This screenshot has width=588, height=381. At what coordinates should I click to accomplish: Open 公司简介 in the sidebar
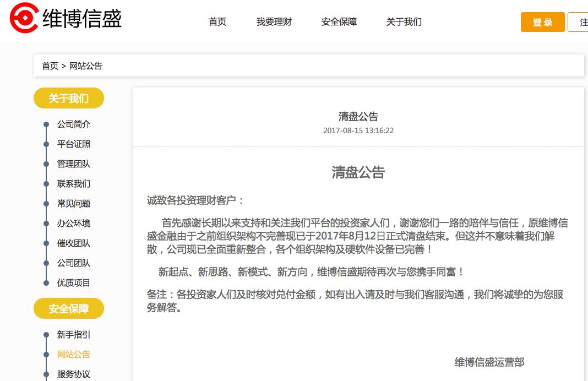(73, 124)
